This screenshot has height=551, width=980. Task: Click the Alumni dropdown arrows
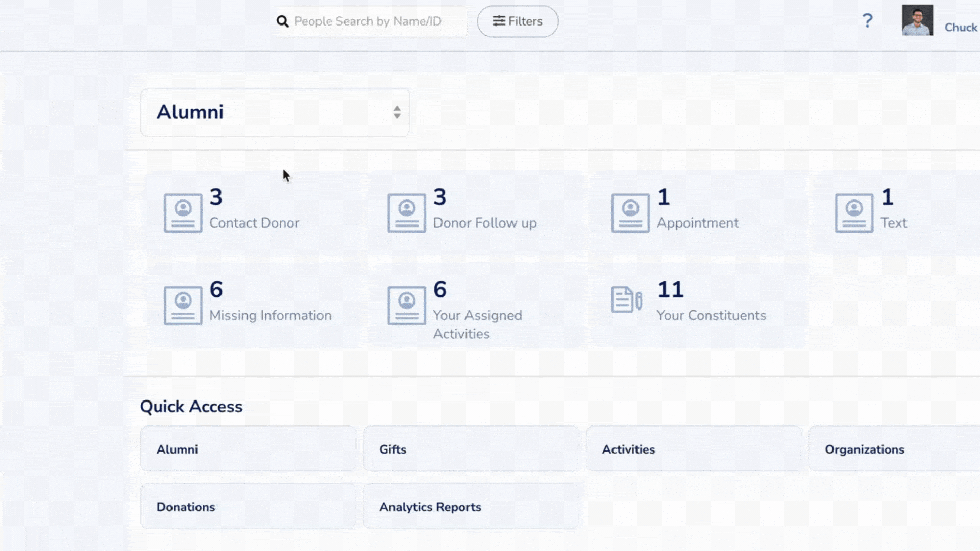(x=397, y=112)
